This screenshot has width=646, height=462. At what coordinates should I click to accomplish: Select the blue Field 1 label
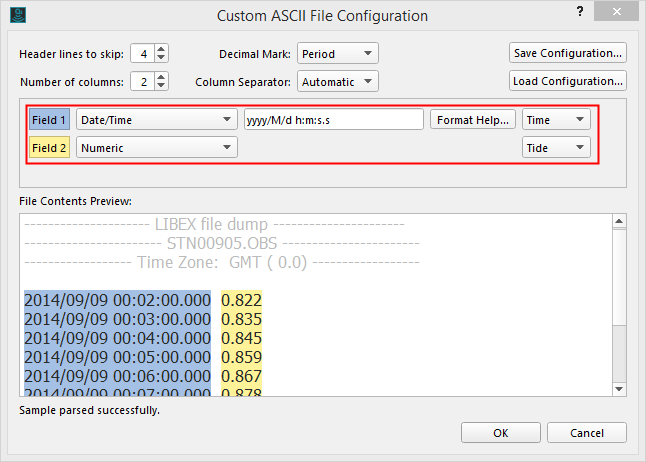click(50, 120)
